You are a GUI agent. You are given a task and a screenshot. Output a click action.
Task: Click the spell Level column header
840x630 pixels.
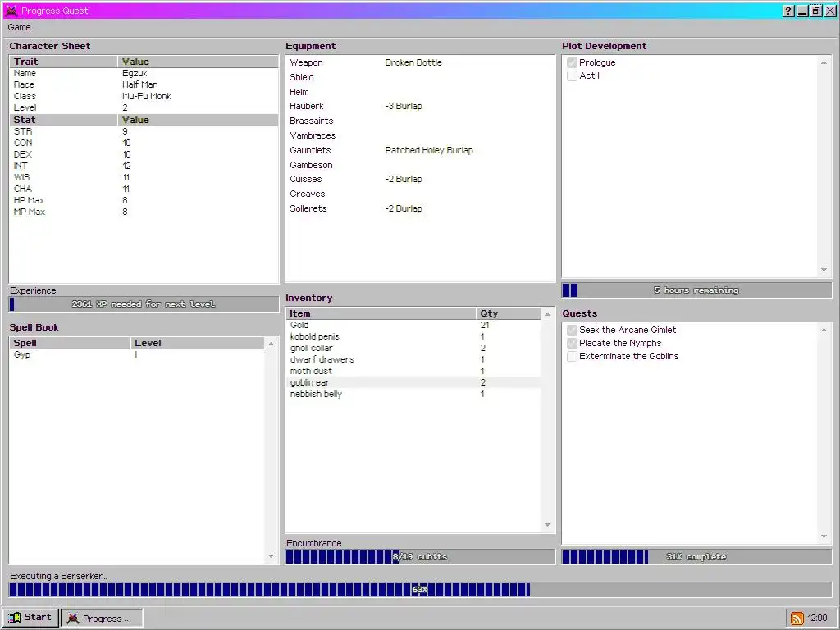click(x=197, y=344)
